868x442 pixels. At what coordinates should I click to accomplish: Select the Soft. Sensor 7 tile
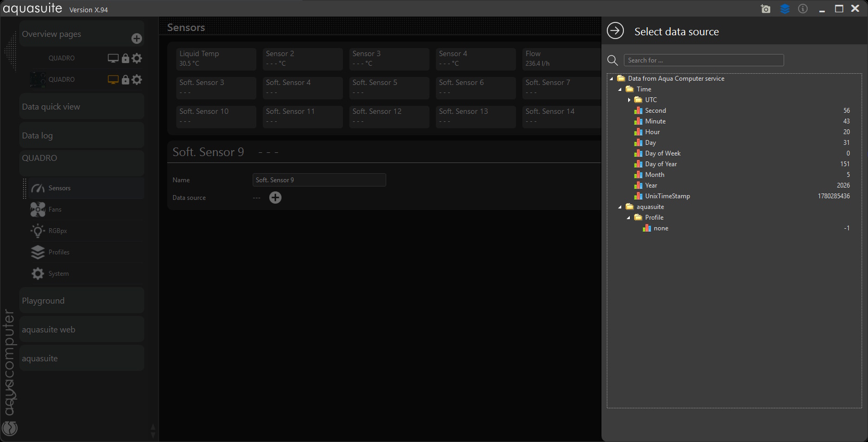point(562,88)
